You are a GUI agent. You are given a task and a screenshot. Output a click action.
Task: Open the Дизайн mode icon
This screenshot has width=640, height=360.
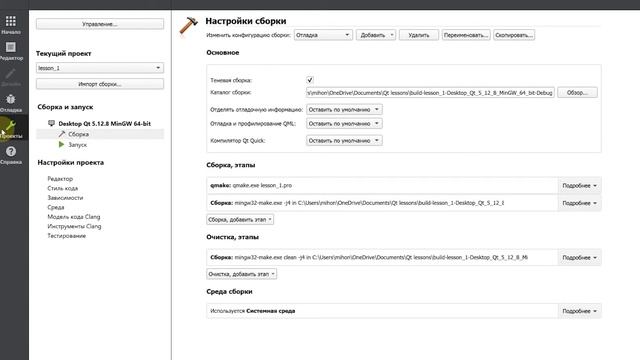11,77
